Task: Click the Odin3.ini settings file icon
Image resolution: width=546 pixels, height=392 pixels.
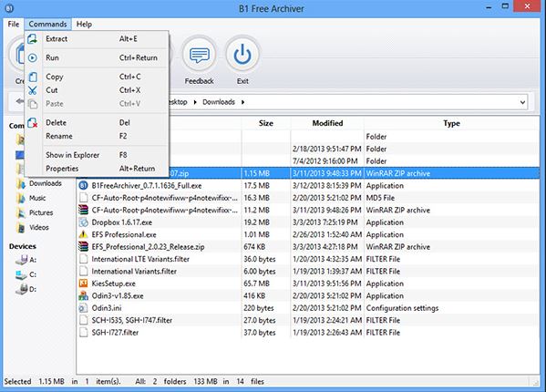Action: (x=83, y=308)
